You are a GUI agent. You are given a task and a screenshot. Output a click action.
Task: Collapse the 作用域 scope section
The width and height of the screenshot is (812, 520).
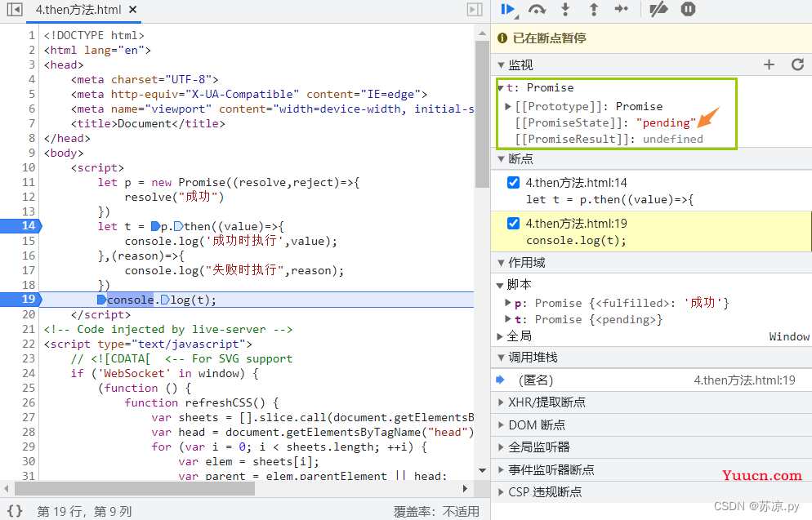coord(501,263)
